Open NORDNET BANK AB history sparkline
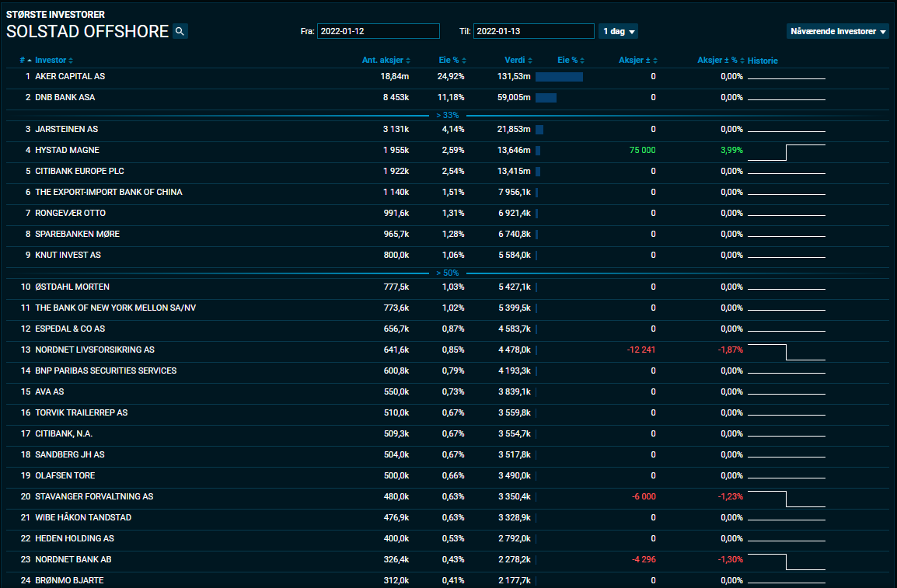Viewport: 897px width, 588px height. [787, 562]
